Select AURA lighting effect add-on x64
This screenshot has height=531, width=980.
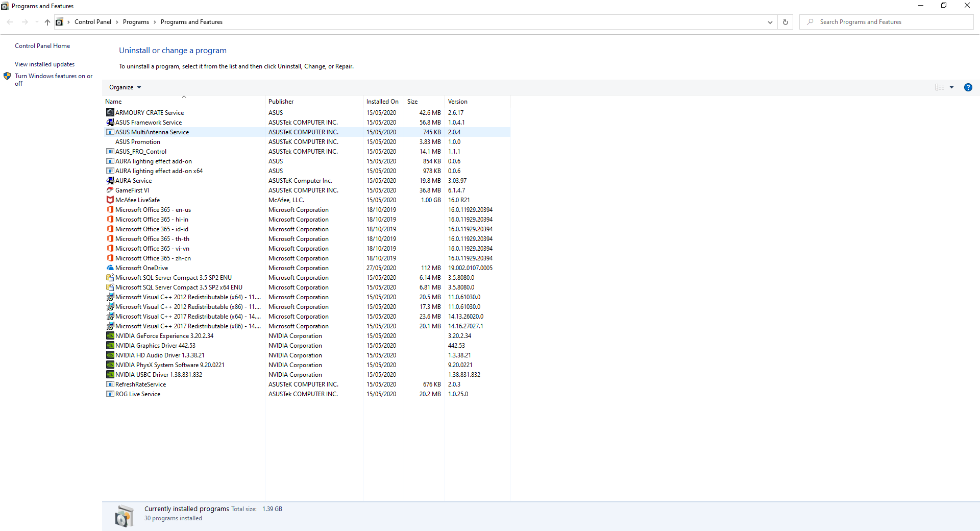(x=307, y=171)
